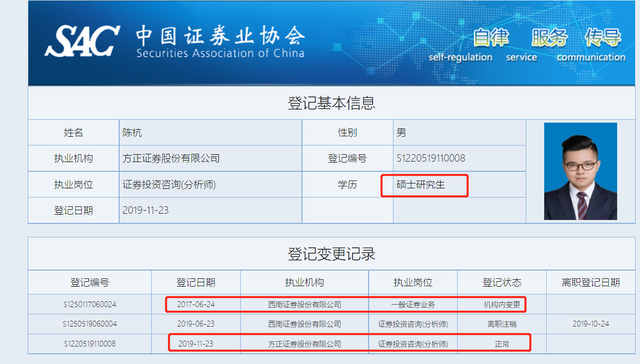The image size is (640, 364).
Task: Click the institution value 方正证券股份有限公司
Action: (171, 158)
